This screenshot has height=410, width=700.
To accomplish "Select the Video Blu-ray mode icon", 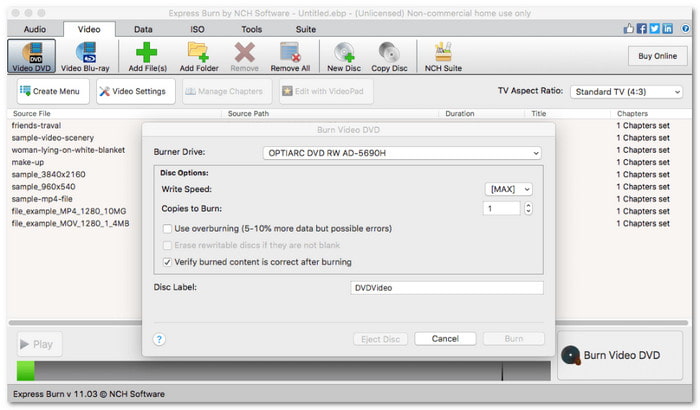I will pyautogui.click(x=85, y=56).
